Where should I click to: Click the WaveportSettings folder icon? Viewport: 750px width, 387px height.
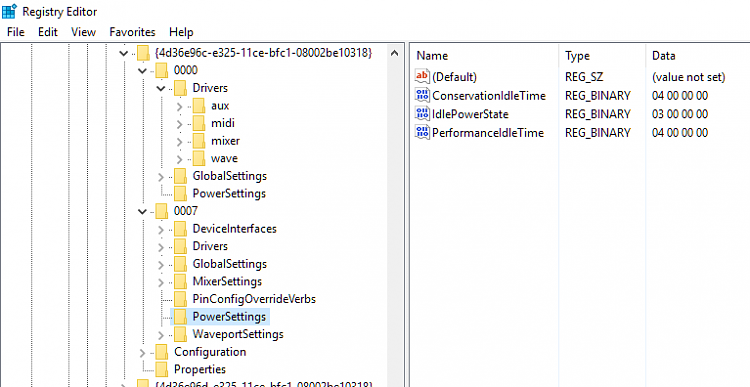pyautogui.click(x=180, y=334)
